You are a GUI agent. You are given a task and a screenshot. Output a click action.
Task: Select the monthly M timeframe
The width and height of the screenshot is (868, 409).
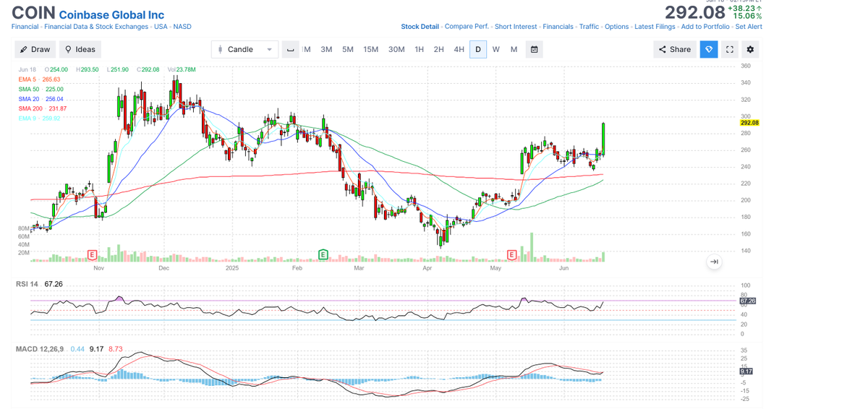click(x=514, y=49)
